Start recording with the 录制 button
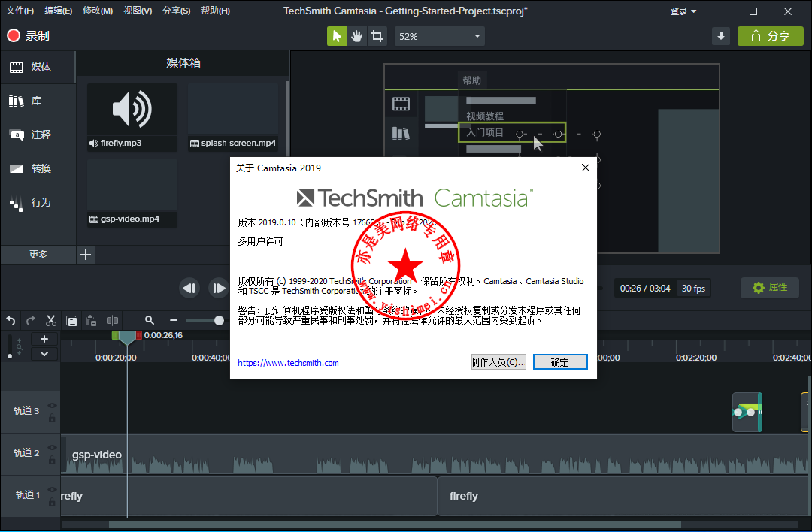The width and height of the screenshot is (812, 532). (28, 36)
